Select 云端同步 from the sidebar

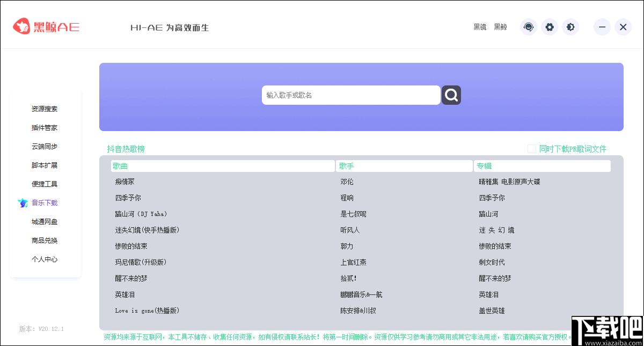pos(45,147)
